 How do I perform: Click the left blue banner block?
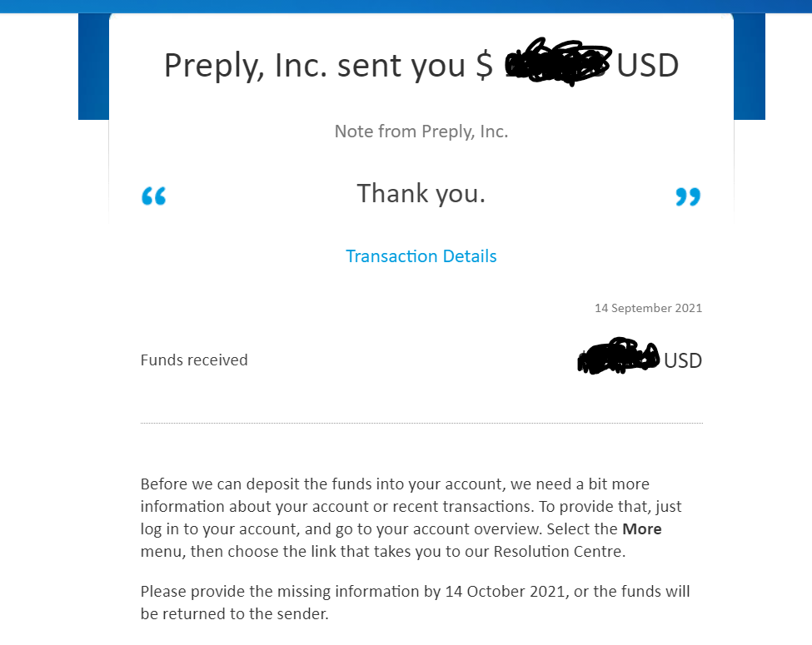click(x=94, y=67)
